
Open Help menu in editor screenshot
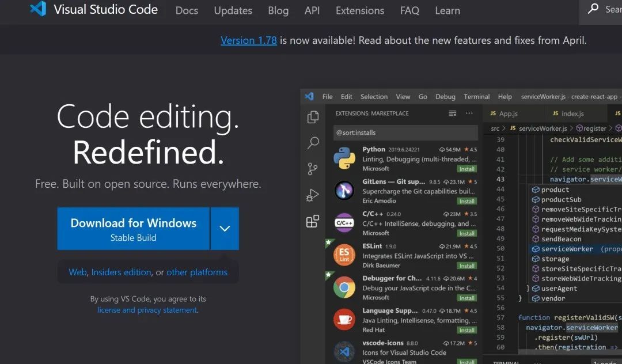coord(505,96)
